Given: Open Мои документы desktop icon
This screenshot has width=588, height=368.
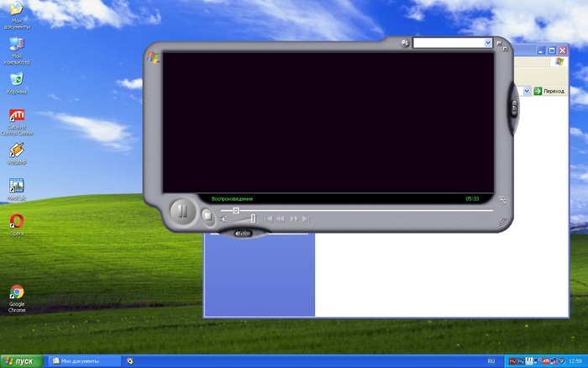Looking at the screenshot, I should pos(17,15).
